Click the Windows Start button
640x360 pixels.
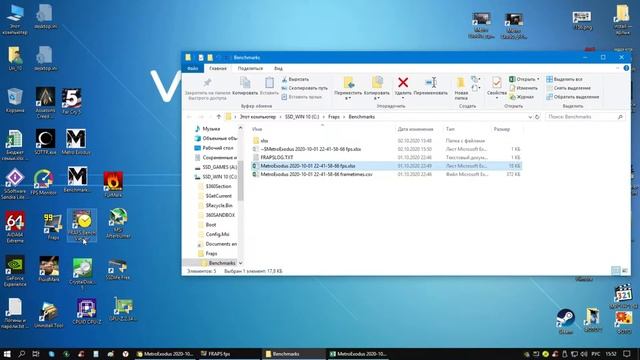(7, 354)
